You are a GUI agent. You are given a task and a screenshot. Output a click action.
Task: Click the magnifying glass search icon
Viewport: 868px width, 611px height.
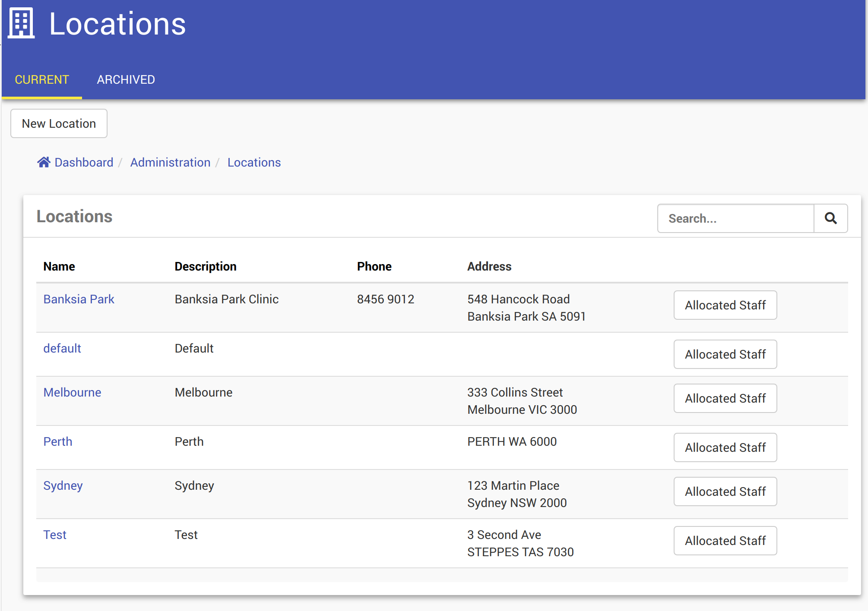[830, 218]
